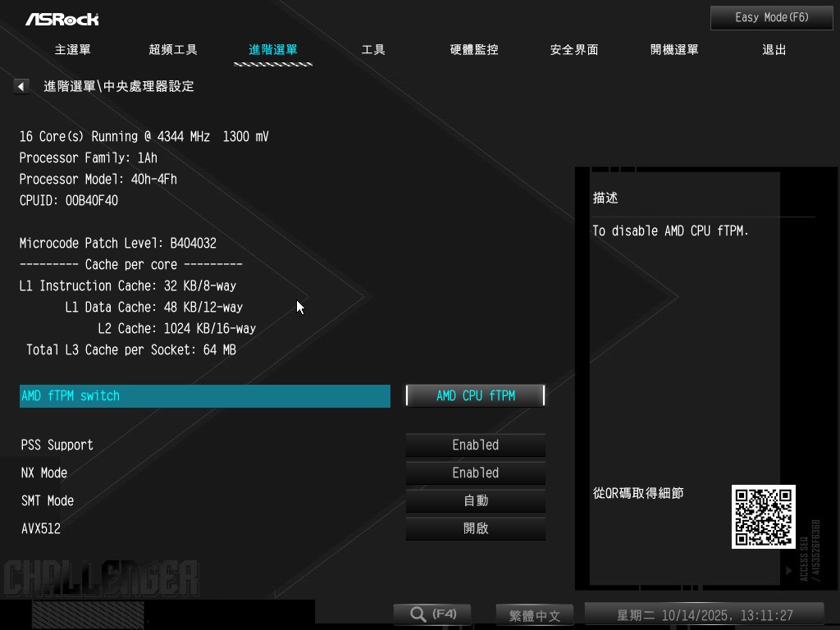The width and height of the screenshot is (840, 630).
Task: Switch to the 主選單 tab
Action: coord(73,49)
